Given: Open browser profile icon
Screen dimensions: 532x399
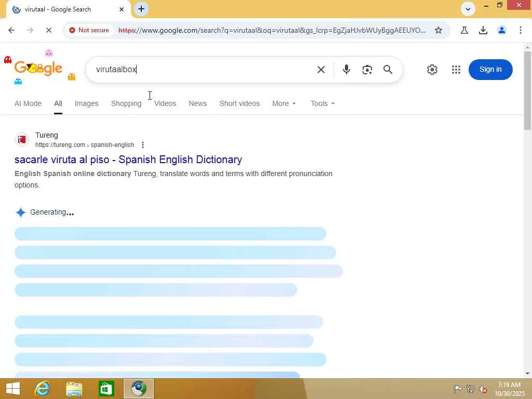Looking at the screenshot, I should (501, 30).
